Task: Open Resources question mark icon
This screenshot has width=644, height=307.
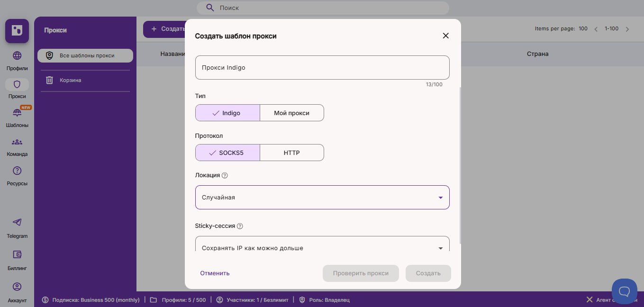Action: 17,171
